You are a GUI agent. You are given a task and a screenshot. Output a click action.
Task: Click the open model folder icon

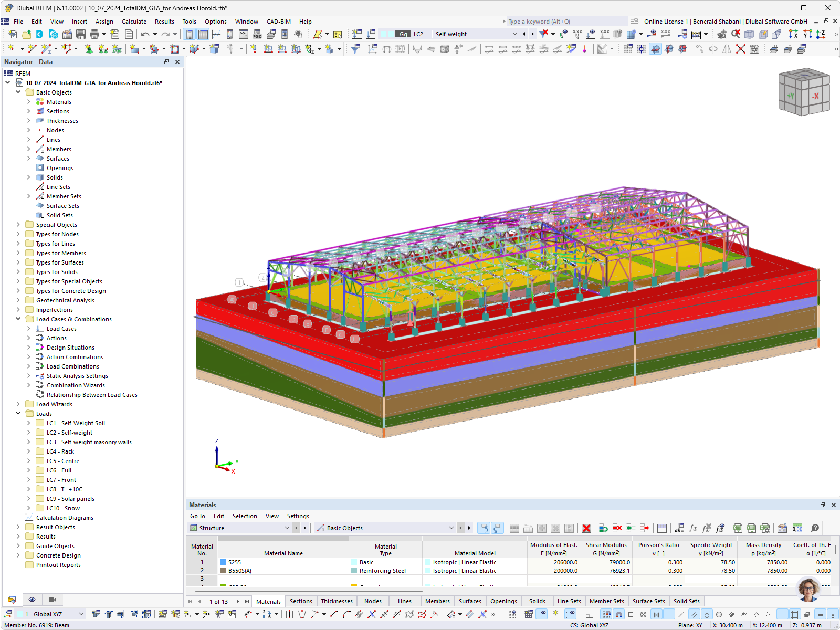26,34
